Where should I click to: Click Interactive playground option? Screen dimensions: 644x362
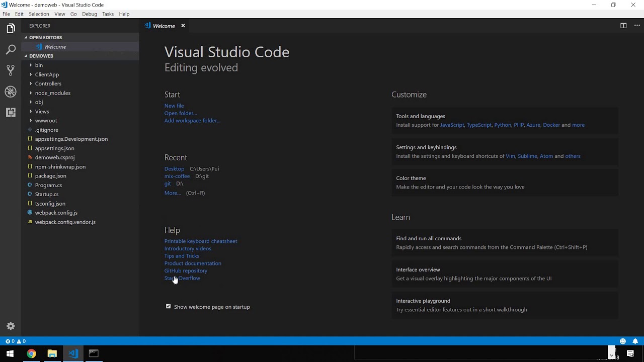tap(505, 305)
